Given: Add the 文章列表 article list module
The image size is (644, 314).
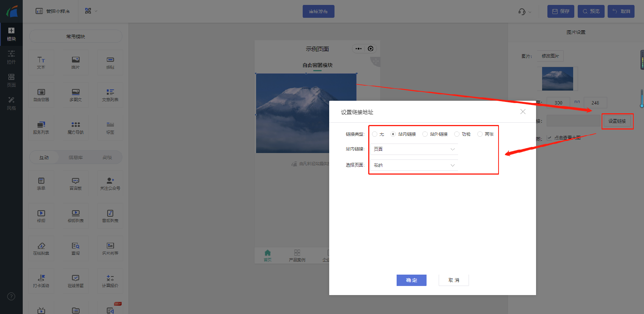Looking at the screenshot, I should click(x=110, y=95).
